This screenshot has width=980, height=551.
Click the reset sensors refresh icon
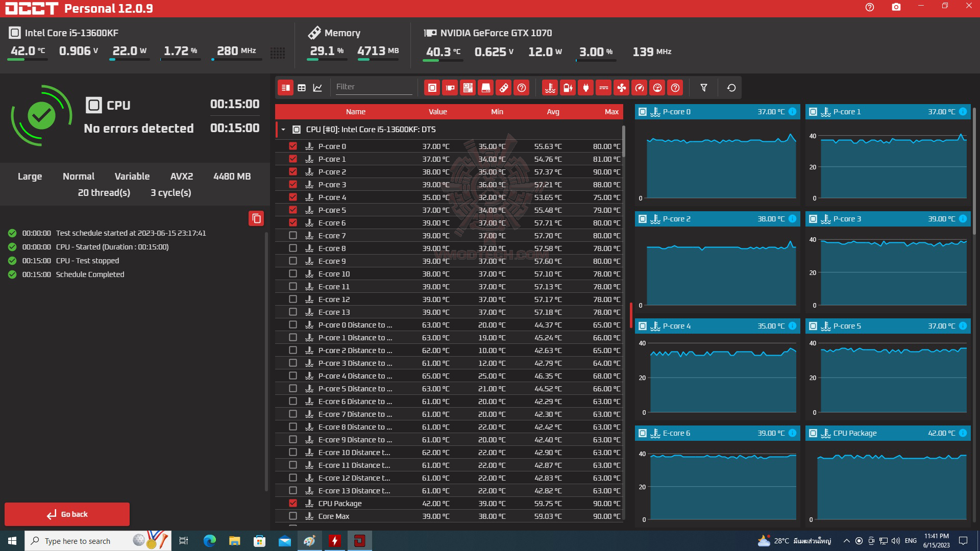point(731,88)
